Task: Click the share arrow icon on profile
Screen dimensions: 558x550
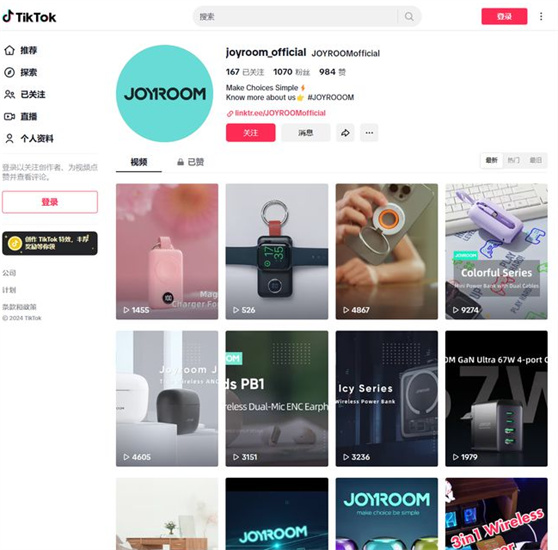Action: [x=345, y=133]
